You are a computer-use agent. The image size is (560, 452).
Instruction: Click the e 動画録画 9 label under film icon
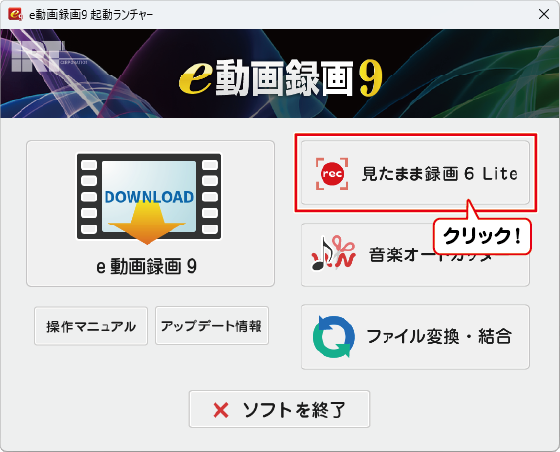(x=146, y=266)
